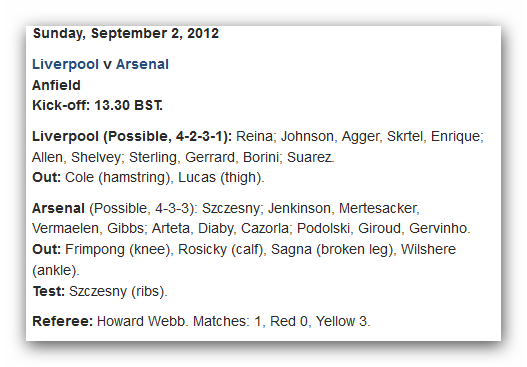Screen dimensions: 527x367
Task: Click Lucas (thigh) in the Out list
Action: point(221,178)
